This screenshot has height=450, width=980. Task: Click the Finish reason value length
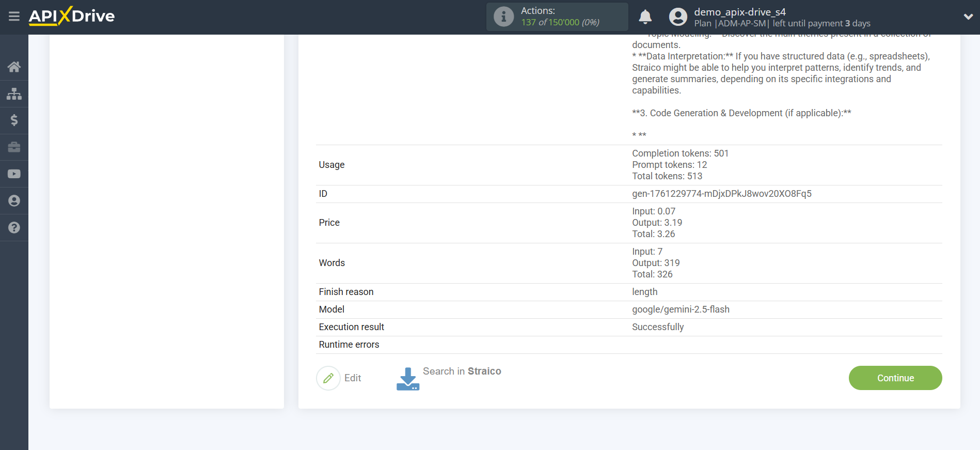pos(645,292)
